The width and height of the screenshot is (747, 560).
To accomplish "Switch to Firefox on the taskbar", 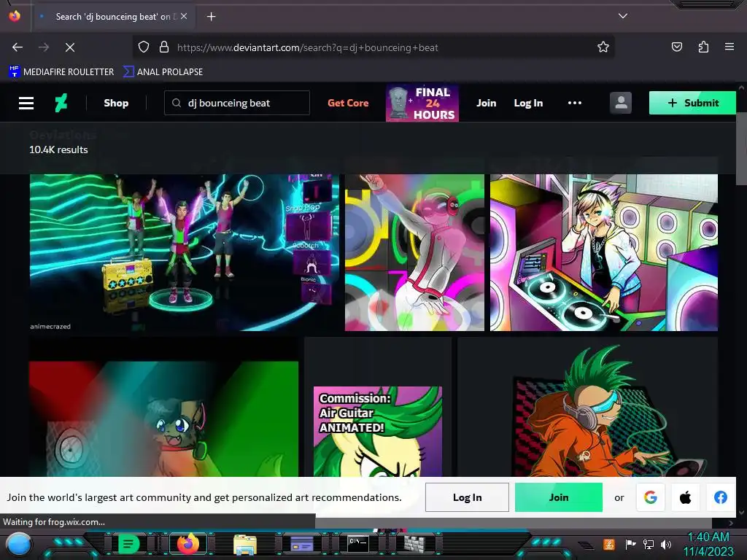I will pyautogui.click(x=187, y=543).
